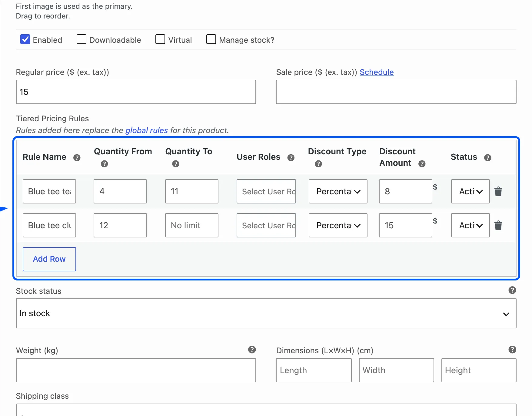
Task: Click the Quantity From help icon
Action: coord(104,164)
